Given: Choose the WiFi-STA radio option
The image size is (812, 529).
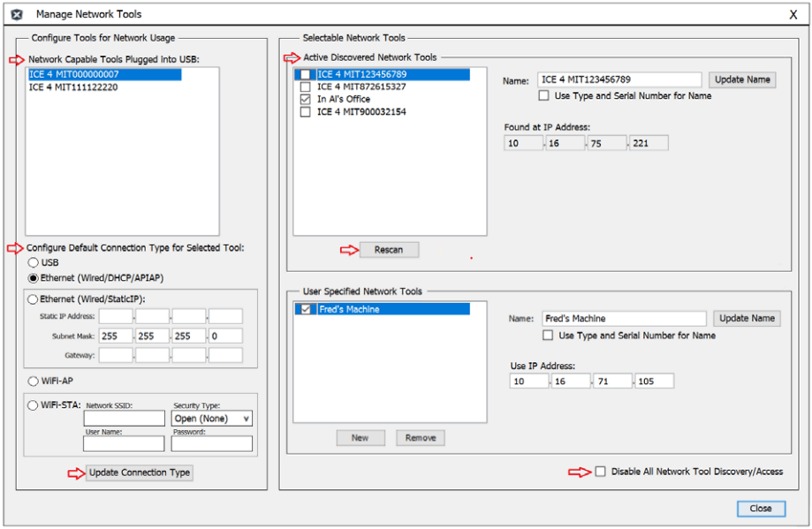Looking at the screenshot, I should coord(34,405).
